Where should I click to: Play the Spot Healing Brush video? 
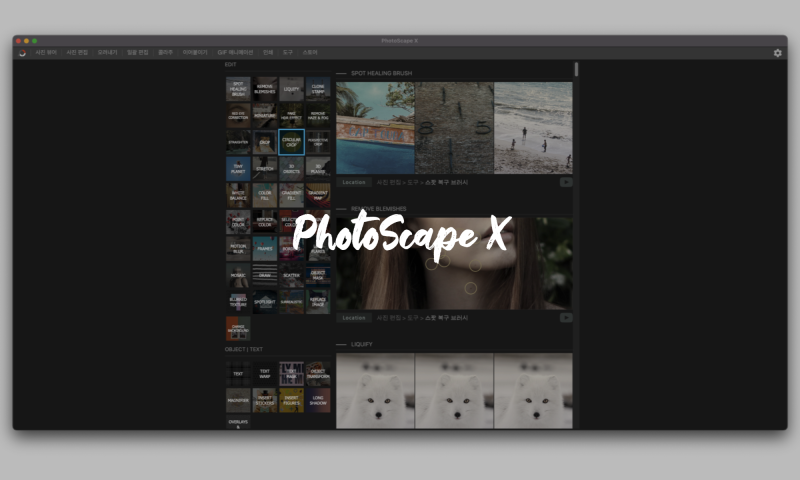click(x=566, y=182)
